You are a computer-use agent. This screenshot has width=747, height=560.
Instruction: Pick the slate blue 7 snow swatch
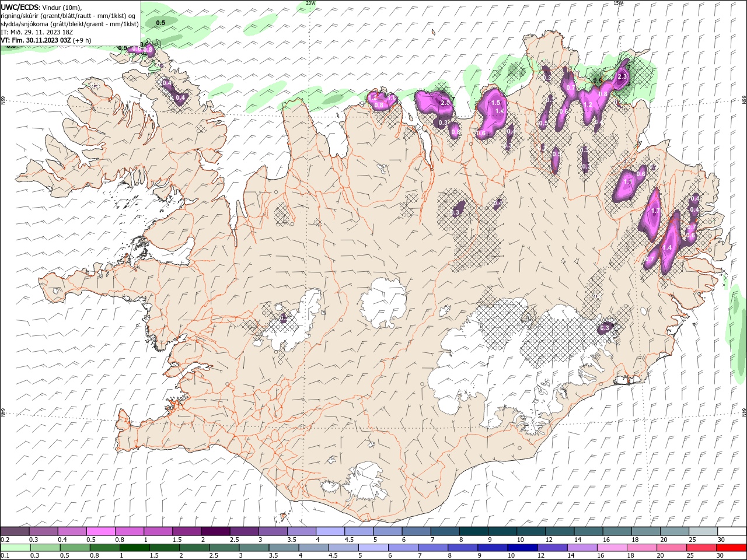pos(445,531)
